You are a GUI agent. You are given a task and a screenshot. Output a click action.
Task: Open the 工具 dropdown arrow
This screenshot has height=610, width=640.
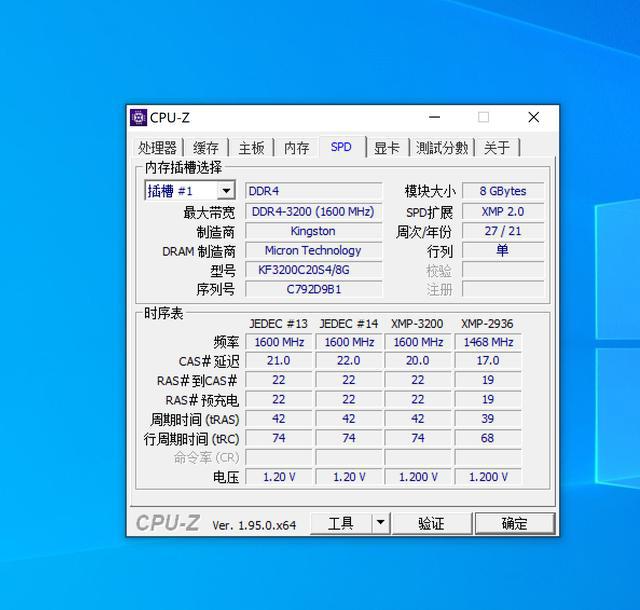tap(380, 522)
